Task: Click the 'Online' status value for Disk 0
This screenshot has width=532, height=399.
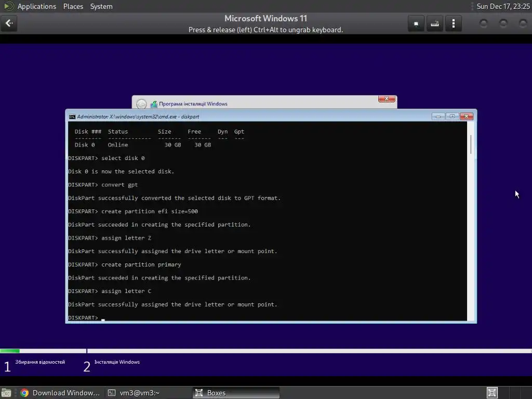Action: (118, 145)
